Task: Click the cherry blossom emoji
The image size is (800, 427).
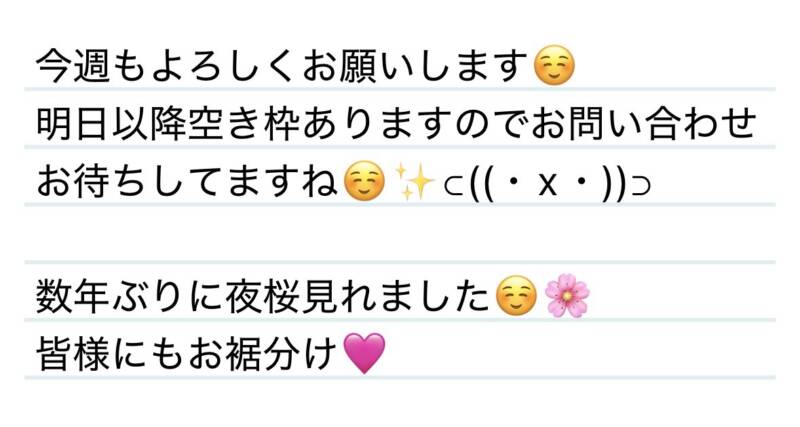Action: pyautogui.click(x=566, y=297)
